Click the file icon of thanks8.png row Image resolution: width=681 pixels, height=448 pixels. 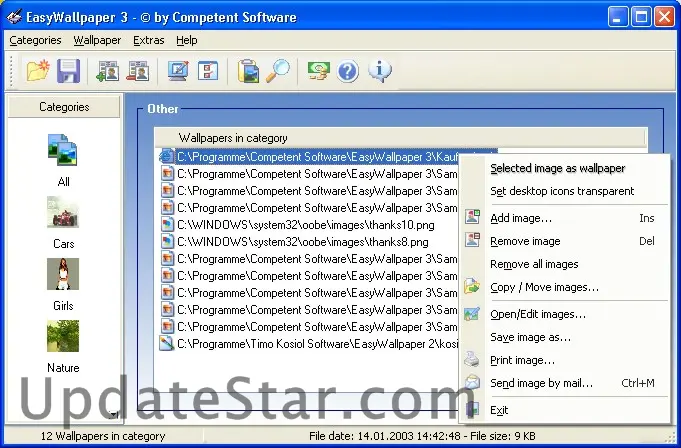coord(167,242)
